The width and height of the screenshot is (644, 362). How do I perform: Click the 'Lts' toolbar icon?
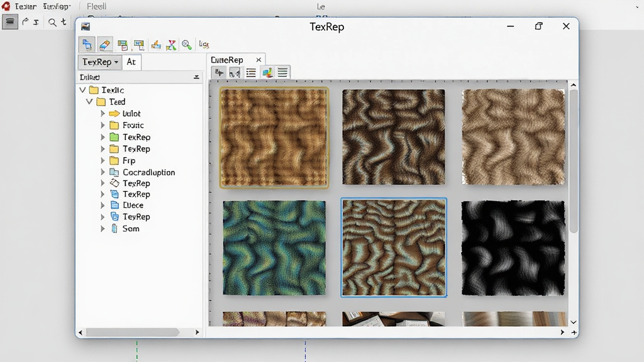(x=204, y=45)
